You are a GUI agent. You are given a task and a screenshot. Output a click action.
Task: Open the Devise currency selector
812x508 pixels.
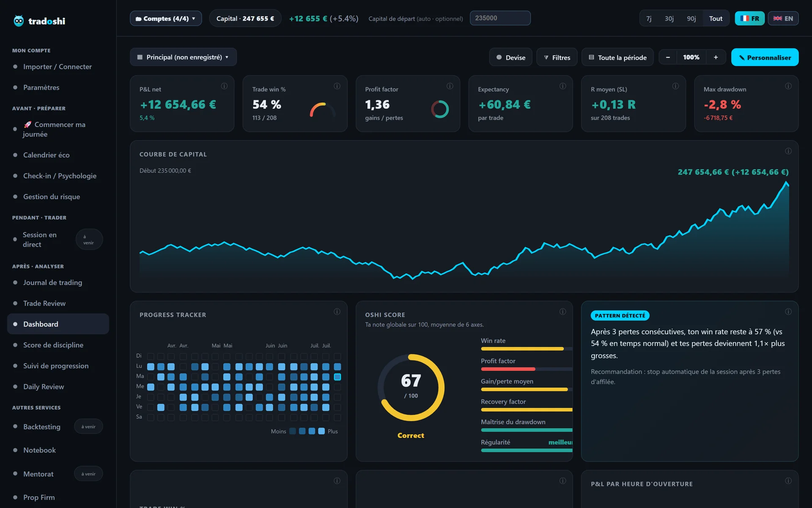[x=510, y=57]
